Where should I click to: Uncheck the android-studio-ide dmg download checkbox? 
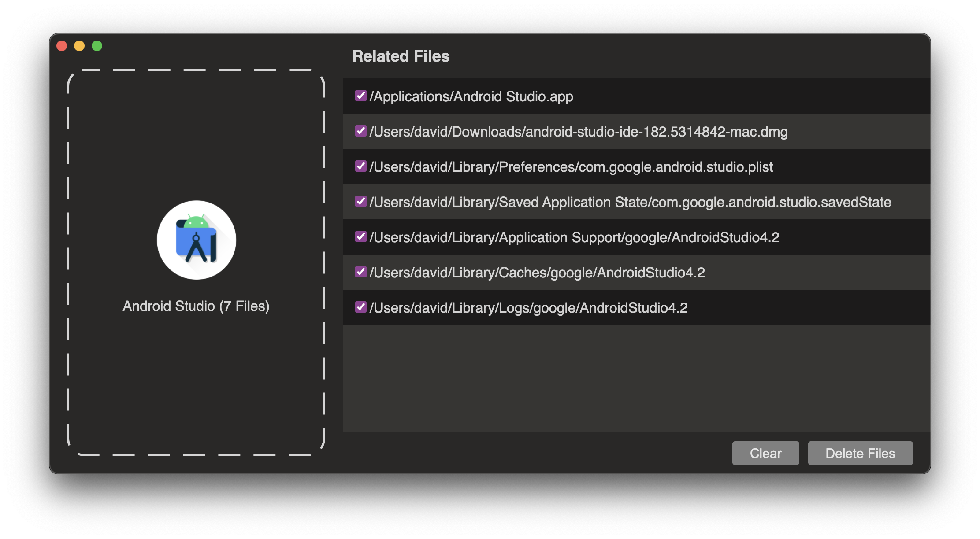tap(360, 131)
